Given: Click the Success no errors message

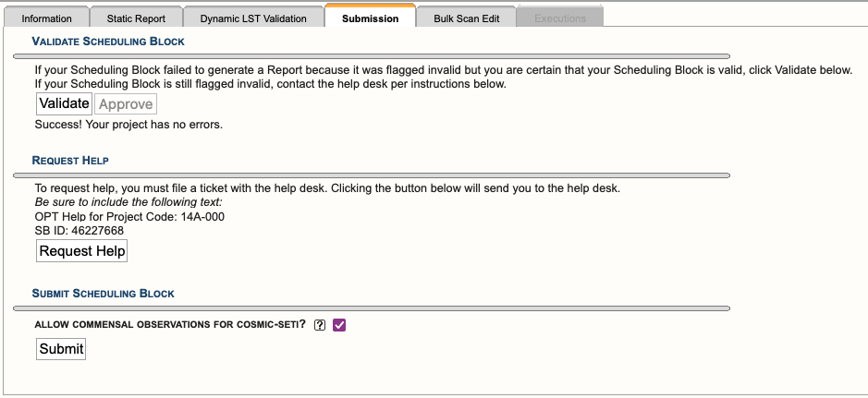Looking at the screenshot, I should (128, 125).
